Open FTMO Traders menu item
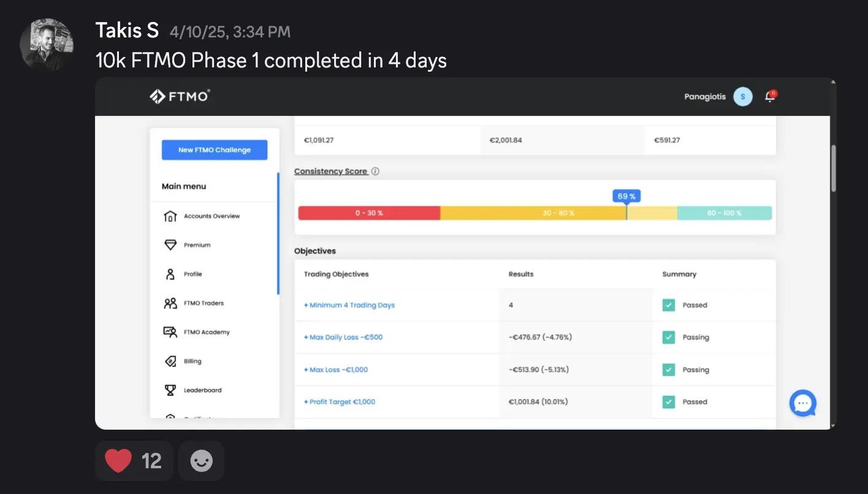This screenshot has width=868, height=494. pyautogui.click(x=204, y=303)
